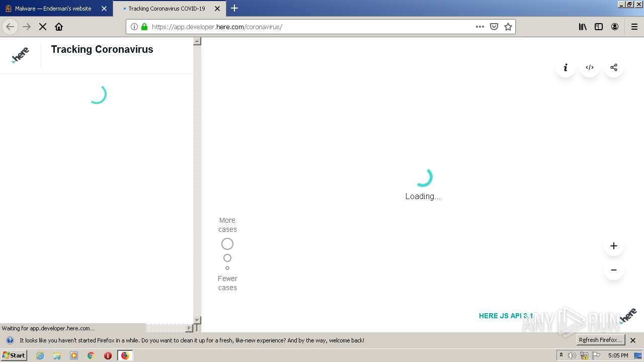Screen dimensions: 644x362
Task: Launch Chrome from taskbar
Action: 91,355
